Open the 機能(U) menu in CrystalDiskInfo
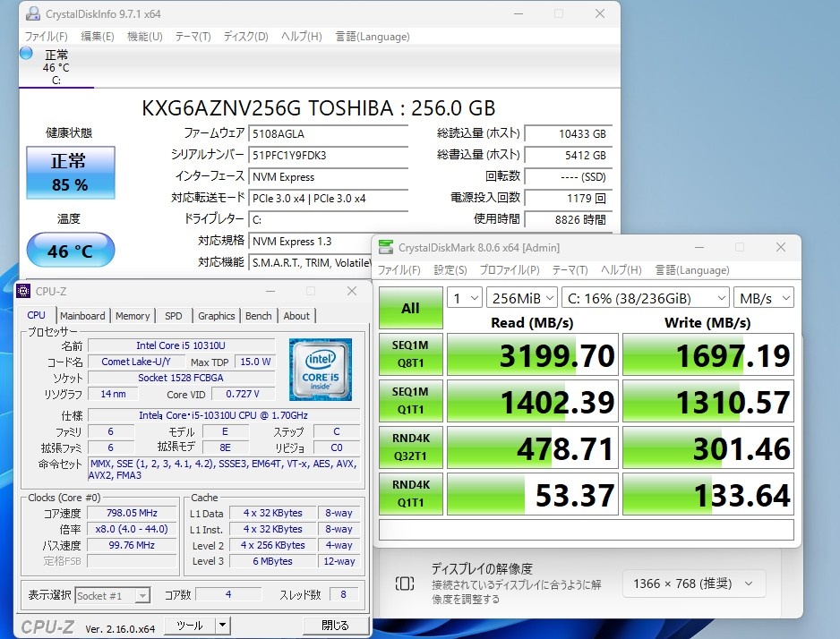Screen dimensions: 840x639 coord(145,37)
